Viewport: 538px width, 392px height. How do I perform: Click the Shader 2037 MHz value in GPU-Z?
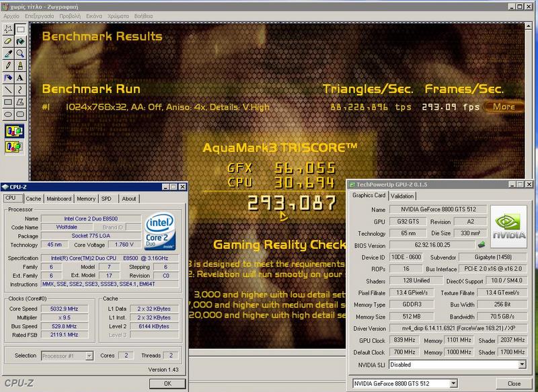[x=512, y=340]
